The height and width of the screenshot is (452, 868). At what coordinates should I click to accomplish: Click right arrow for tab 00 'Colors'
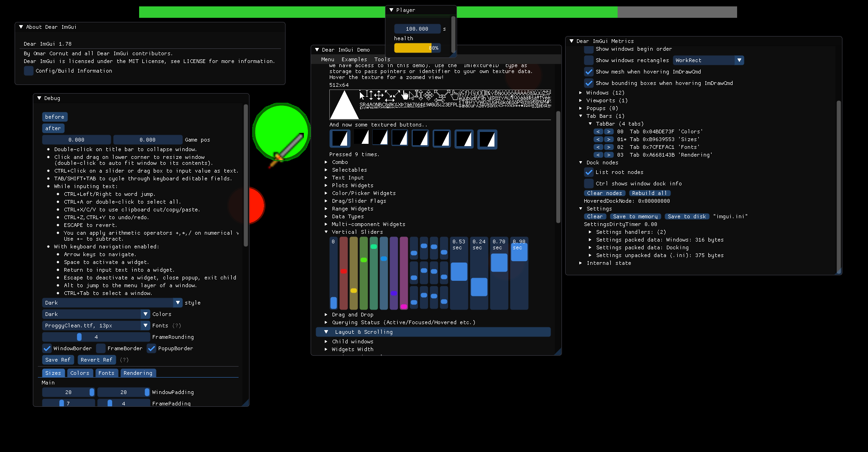click(609, 131)
